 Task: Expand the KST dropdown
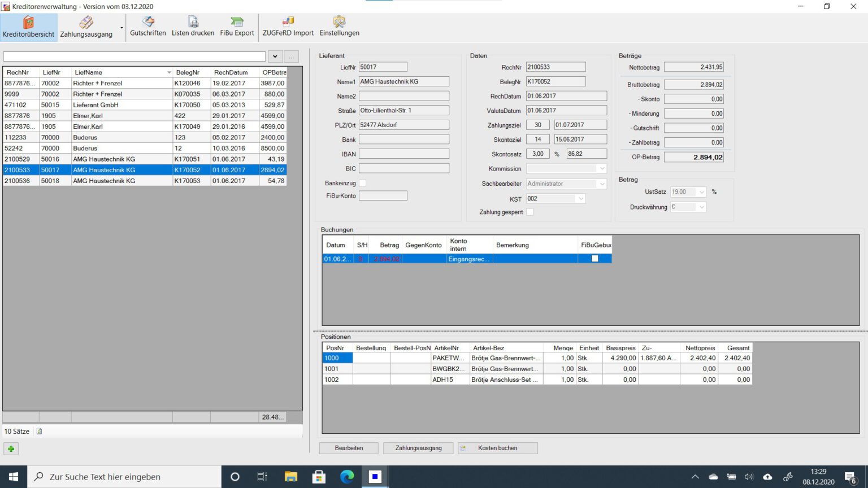pyautogui.click(x=580, y=199)
